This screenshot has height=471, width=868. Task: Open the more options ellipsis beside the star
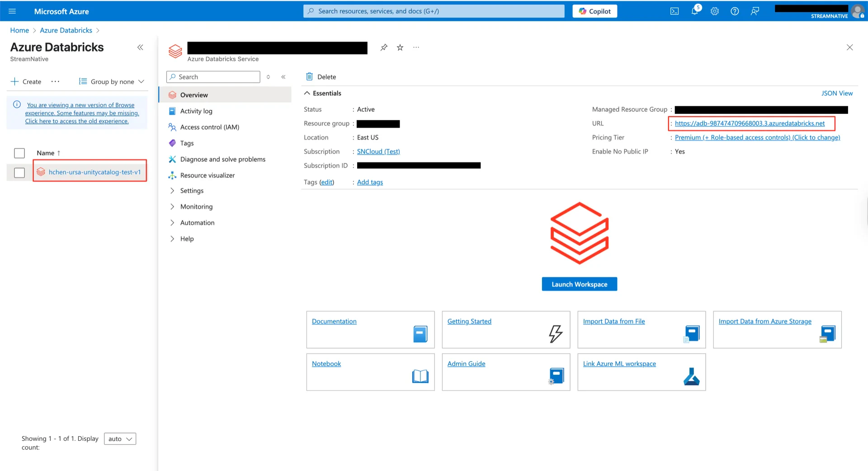(x=416, y=47)
